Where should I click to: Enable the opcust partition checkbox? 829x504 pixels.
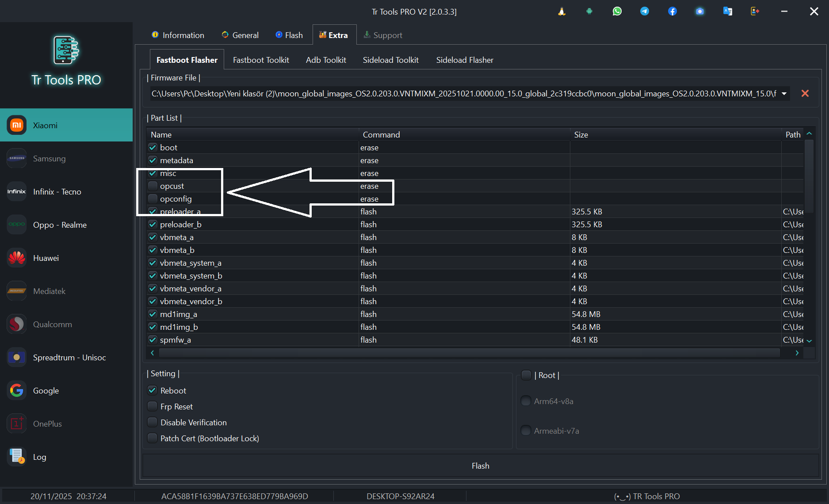(x=153, y=186)
